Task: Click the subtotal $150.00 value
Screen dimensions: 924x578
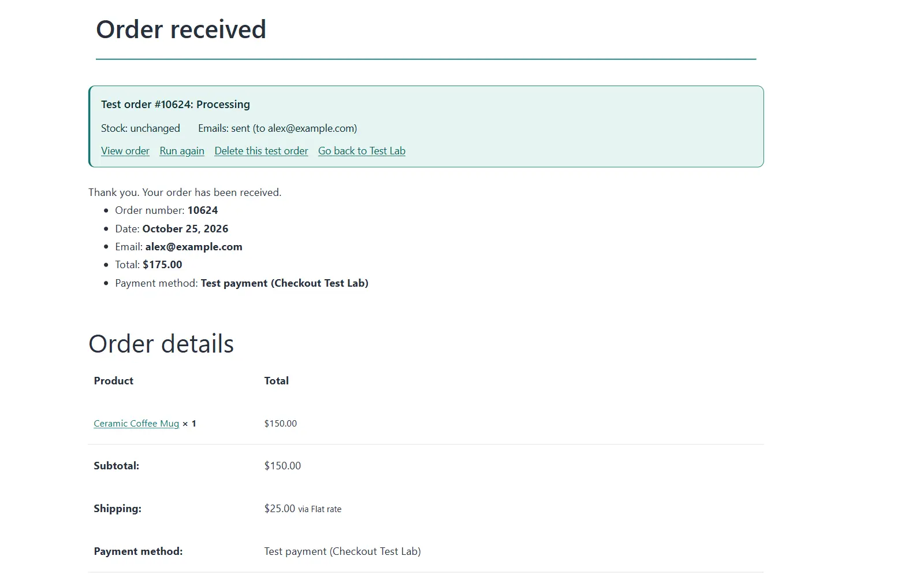Action: pos(282,466)
